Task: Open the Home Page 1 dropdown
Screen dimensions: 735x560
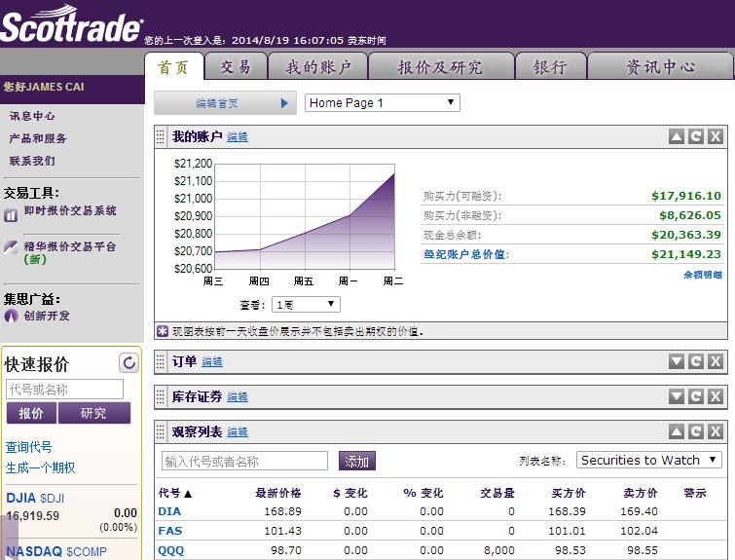Action: [x=382, y=102]
